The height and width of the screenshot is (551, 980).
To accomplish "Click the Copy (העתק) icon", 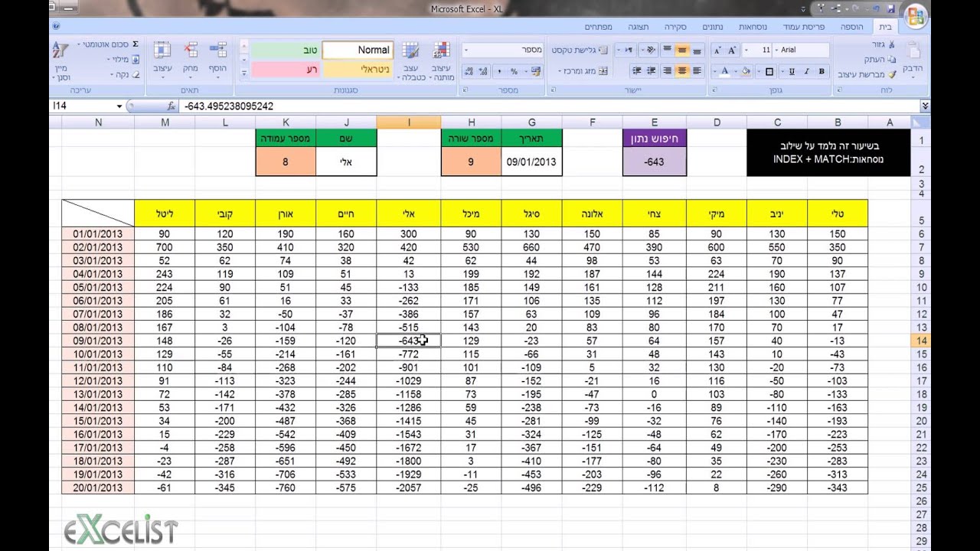I will pyautogui.click(x=891, y=60).
